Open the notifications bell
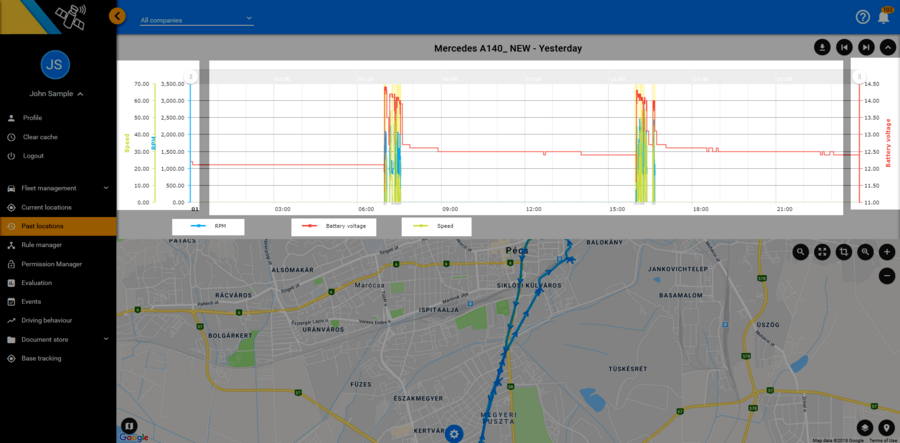Image resolution: width=900 pixels, height=443 pixels. (884, 17)
